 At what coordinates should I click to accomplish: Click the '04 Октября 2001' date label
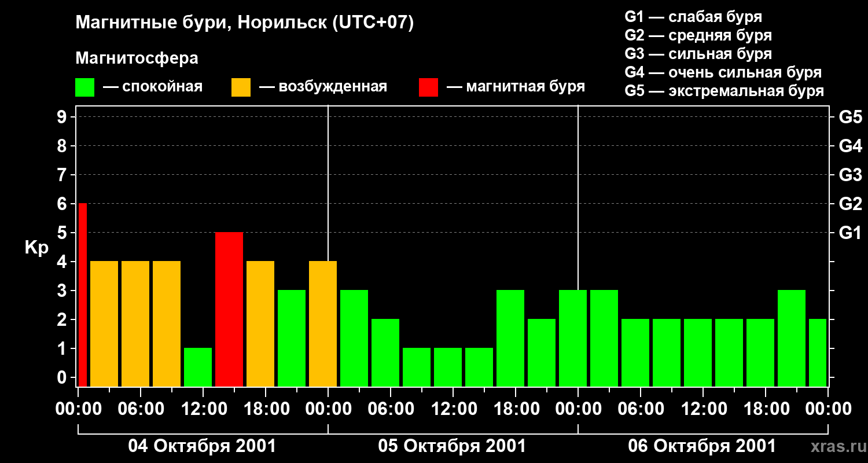(202, 446)
